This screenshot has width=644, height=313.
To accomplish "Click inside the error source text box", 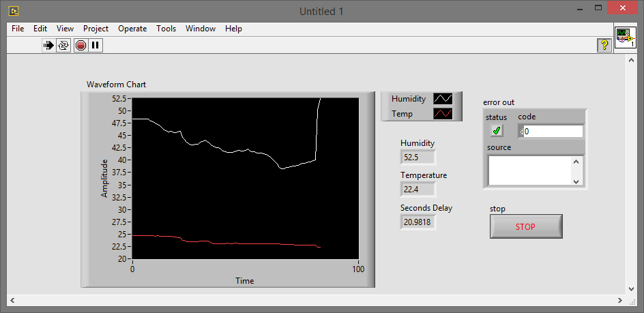I will point(529,170).
